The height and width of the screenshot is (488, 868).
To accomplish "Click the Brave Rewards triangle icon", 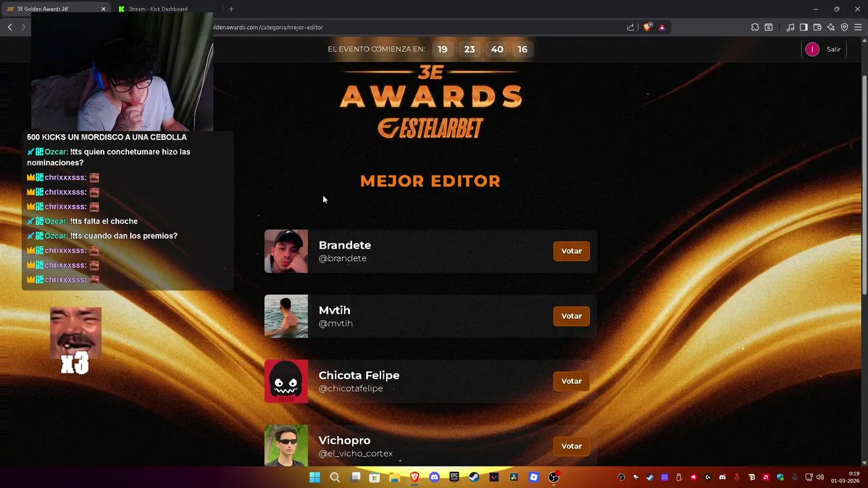I will click(x=662, y=27).
